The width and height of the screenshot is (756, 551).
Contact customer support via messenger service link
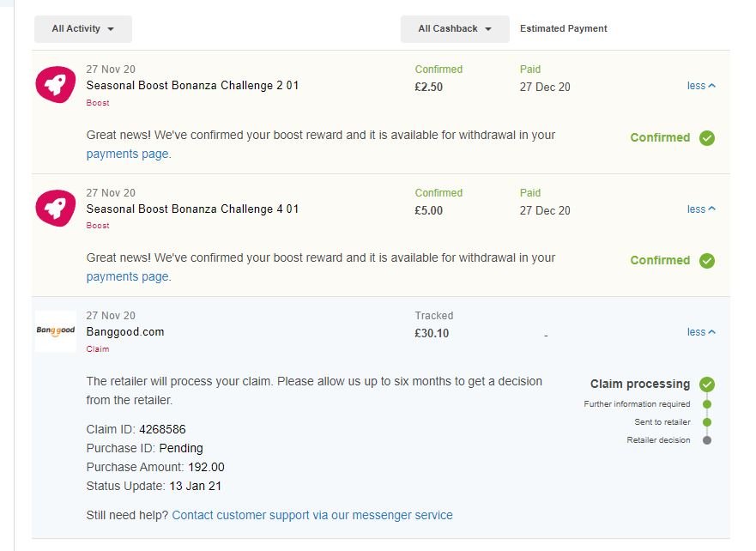[x=312, y=515]
